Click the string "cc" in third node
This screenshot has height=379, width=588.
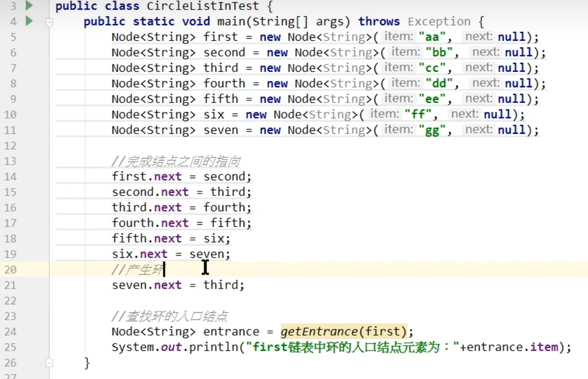[432, 68]
